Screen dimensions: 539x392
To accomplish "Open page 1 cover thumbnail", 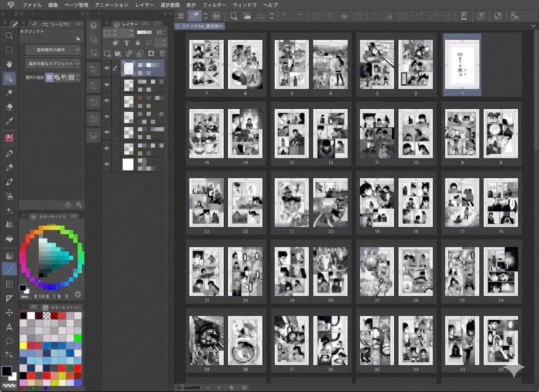I will coord(462,65).
